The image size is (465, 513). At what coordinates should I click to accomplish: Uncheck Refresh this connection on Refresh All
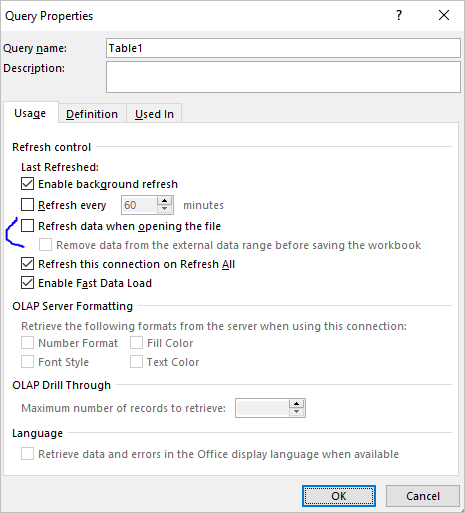(x=27, y=264)
